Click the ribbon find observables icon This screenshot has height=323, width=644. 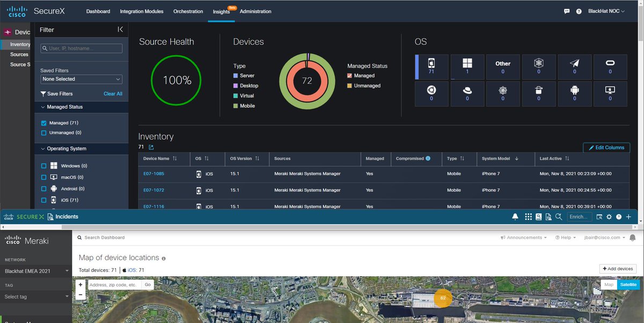[x=599, y=217]
